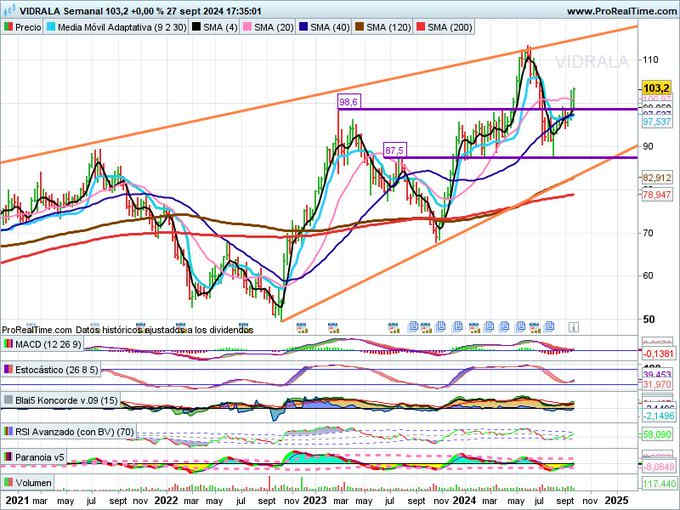Visit www.ProRealTime.com link
The image size is (680, 510).
pyautogui.click(x=621, y=11)
